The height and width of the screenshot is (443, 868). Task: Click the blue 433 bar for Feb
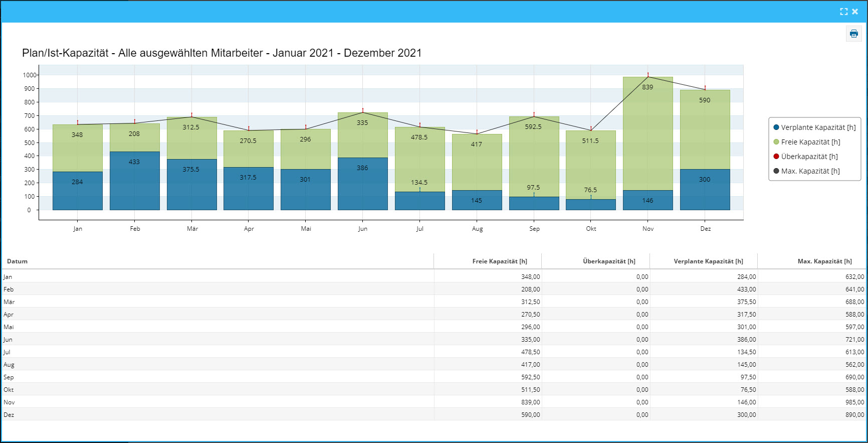click(134, 181)
